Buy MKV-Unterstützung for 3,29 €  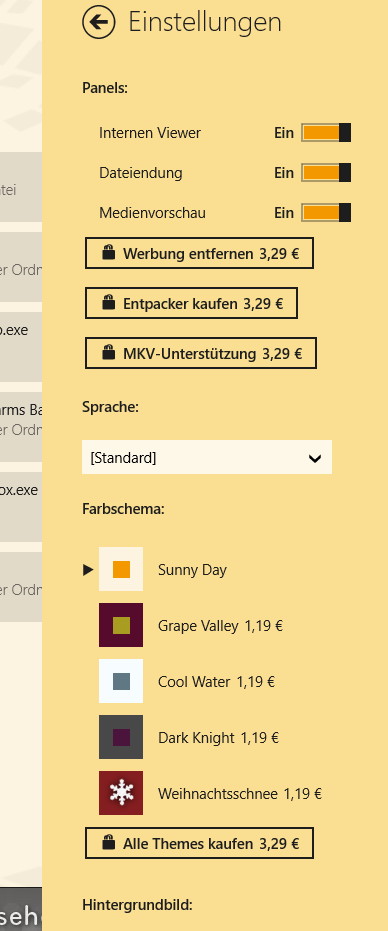coord(201,353)
